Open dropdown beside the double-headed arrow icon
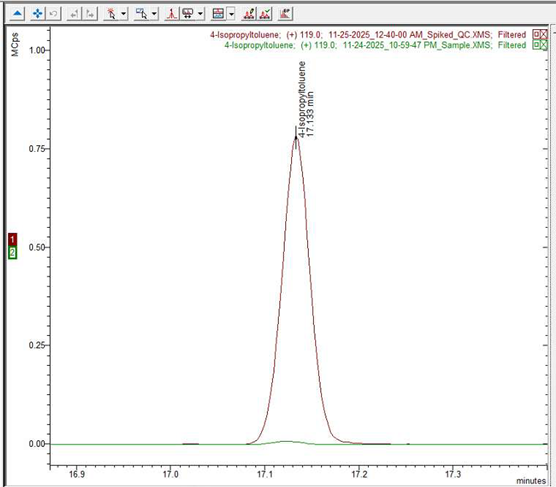Image resolution: width=556 pixels, height=487 pixels. point(200,14)
